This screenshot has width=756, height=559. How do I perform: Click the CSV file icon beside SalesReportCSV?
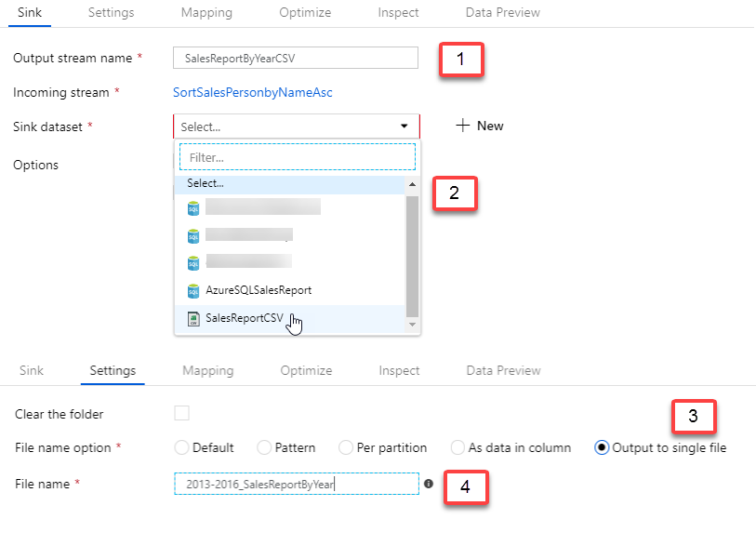pos(193,319)
